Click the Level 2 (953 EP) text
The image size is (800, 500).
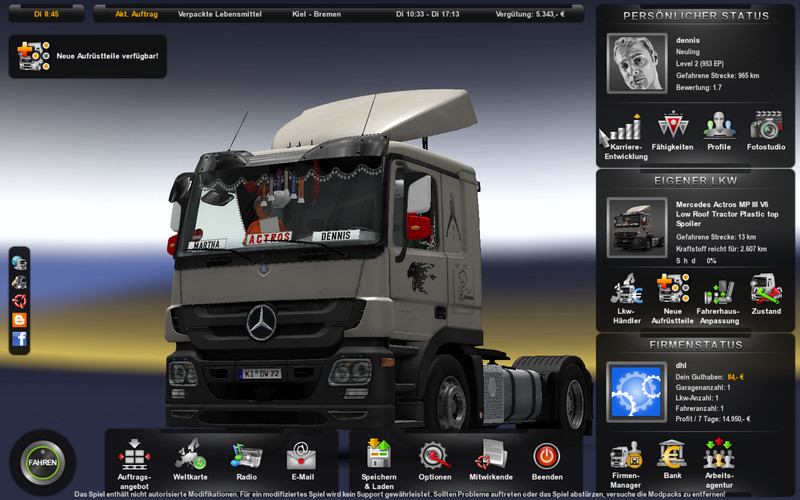(699, 64)
